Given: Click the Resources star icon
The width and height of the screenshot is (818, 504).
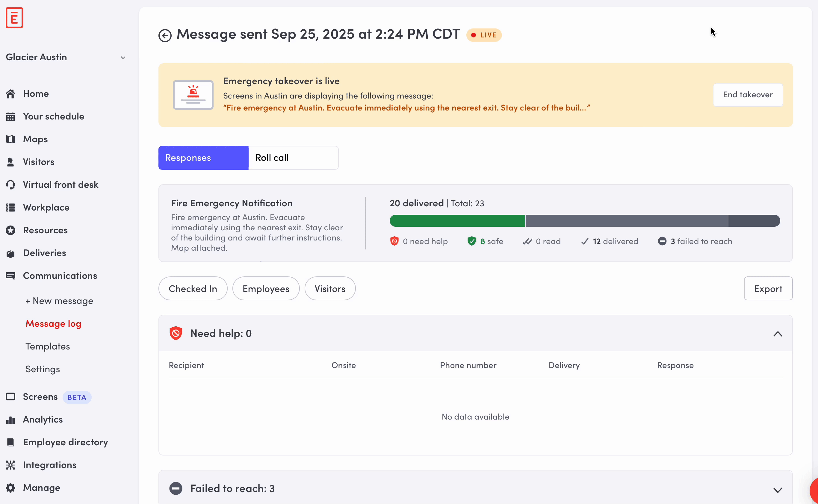Looking at the screenshot, I should coord(10,230).
